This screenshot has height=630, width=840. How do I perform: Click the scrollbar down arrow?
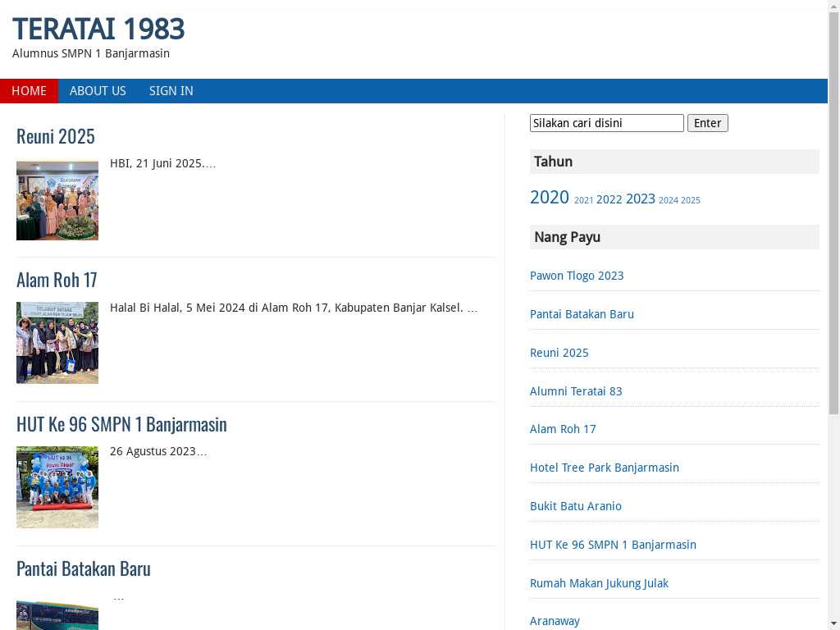click(x=833, y=624)
